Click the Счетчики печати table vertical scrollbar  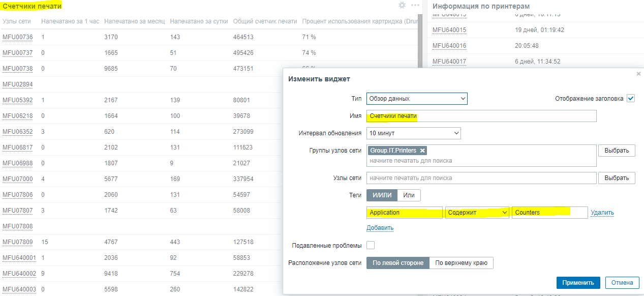coord(420,41)
